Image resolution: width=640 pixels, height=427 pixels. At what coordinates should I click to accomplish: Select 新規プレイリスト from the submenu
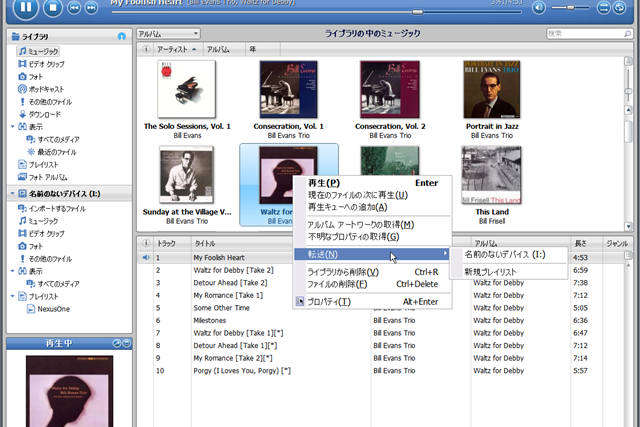(493, 271)
